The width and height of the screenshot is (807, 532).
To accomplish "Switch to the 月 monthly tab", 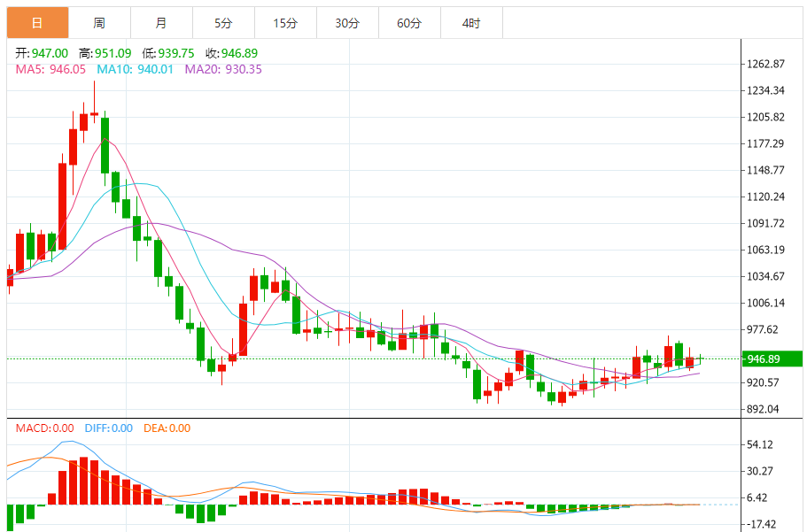I will (161, 23).
